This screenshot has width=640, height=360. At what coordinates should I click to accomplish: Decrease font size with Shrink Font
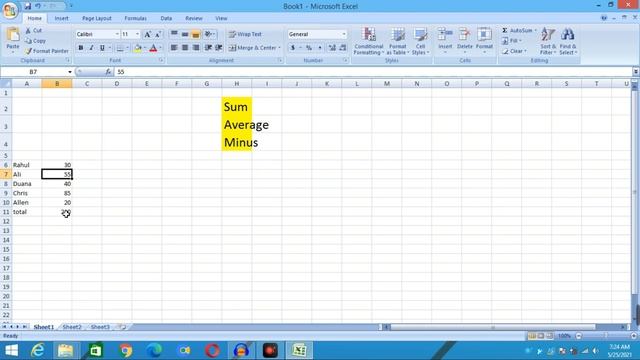[158, 34]
